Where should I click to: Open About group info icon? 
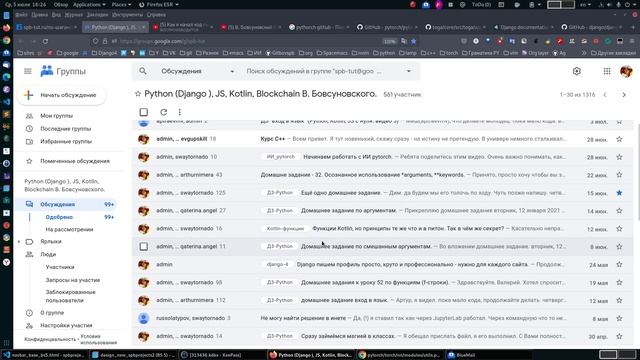coord(29,313)
